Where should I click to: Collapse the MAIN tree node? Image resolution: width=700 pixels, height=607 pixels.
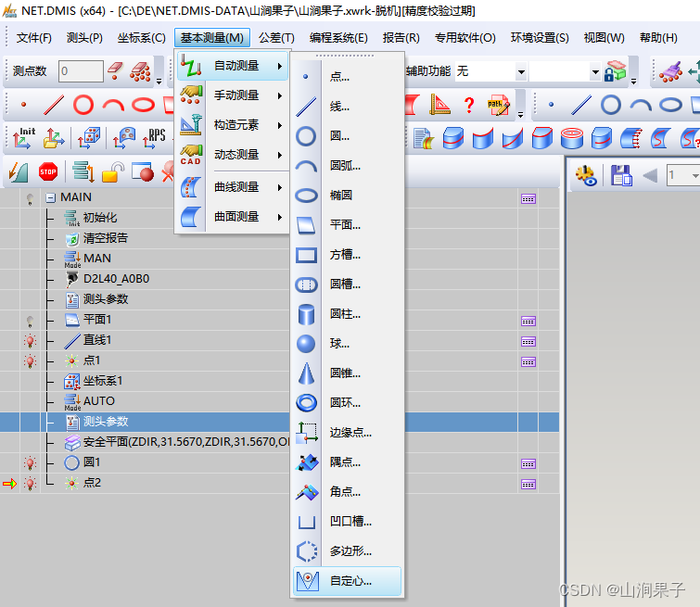51,197
